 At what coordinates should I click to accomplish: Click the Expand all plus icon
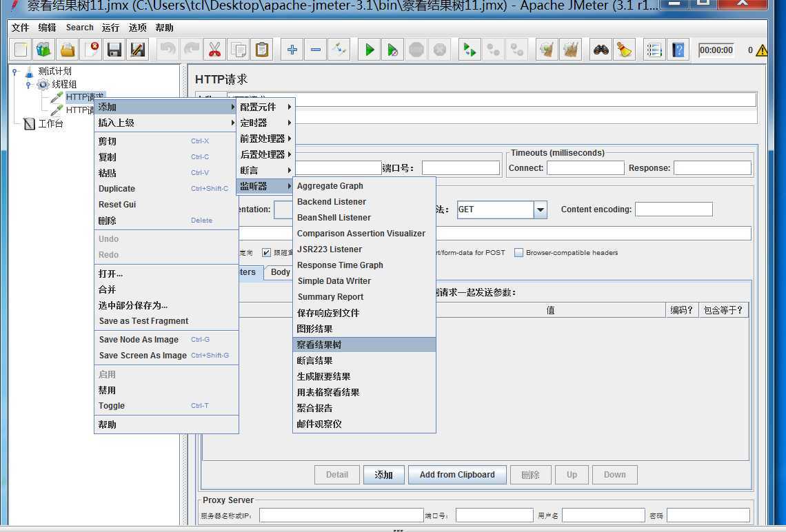point(292,50)
